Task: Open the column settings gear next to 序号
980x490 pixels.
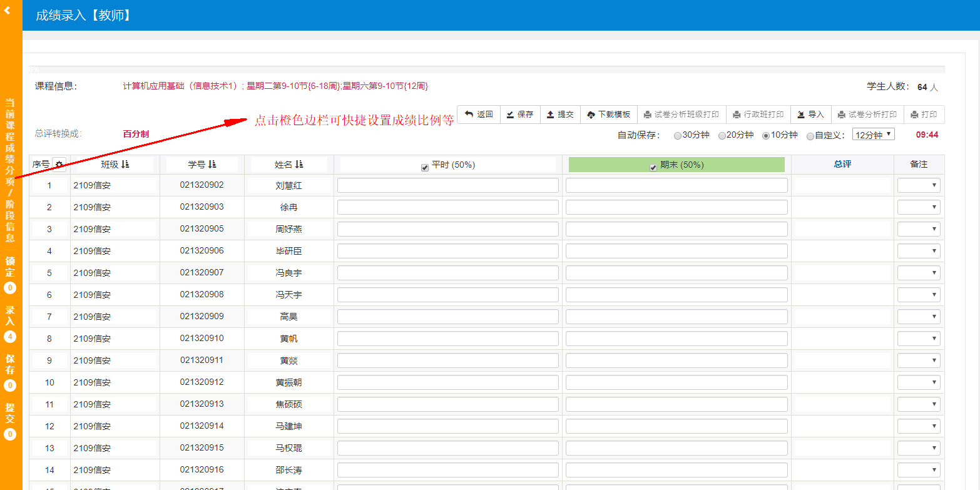Action: (59, 165)
